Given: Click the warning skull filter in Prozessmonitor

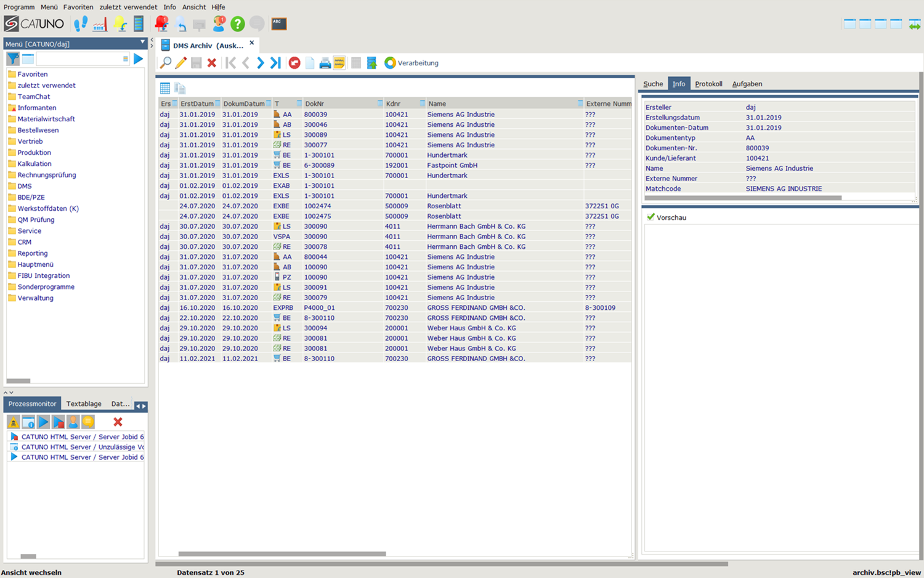Looking at the screenshot, I should [x=14, y=422].
